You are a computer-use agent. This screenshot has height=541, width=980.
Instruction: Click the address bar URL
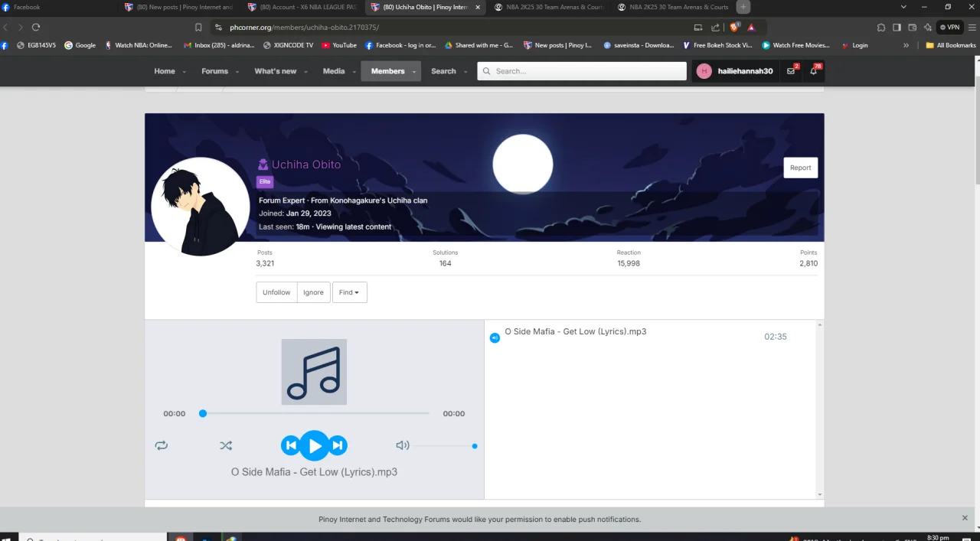(304, 27)
